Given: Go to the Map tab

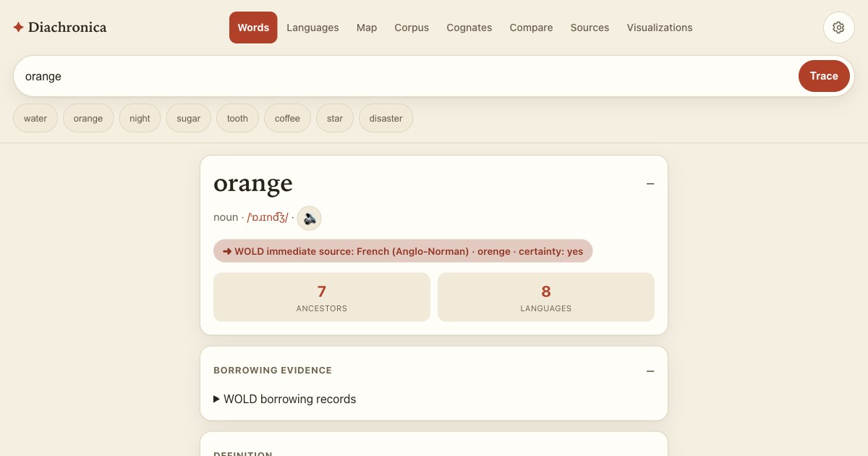Looking at the screenshot, I should pos(367,28).
